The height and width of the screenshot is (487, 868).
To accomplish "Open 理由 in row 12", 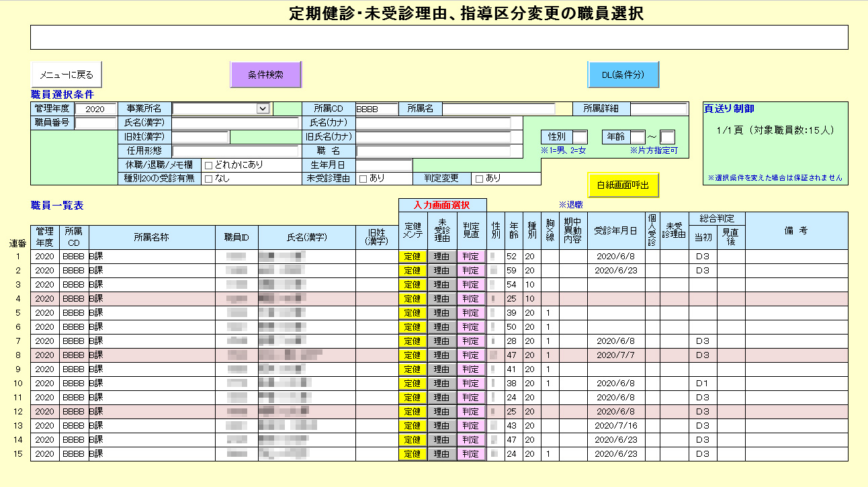I will tap(441, 412).
